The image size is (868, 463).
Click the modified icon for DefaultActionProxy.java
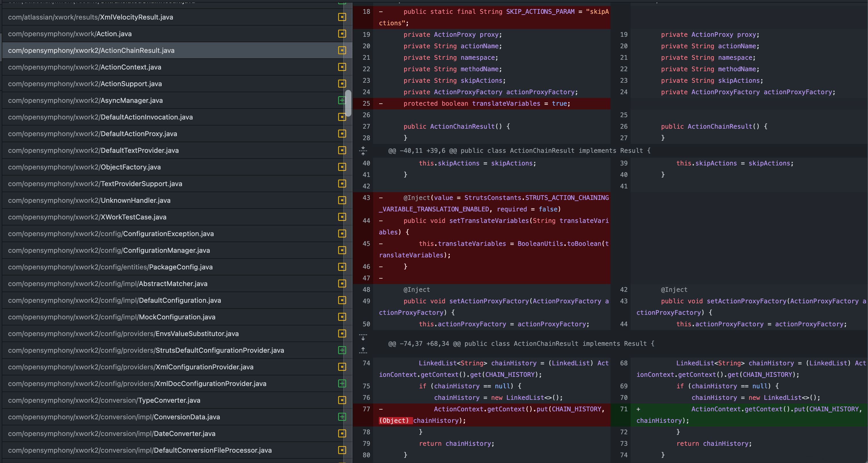pyautogui.click(x=342, y=134)
